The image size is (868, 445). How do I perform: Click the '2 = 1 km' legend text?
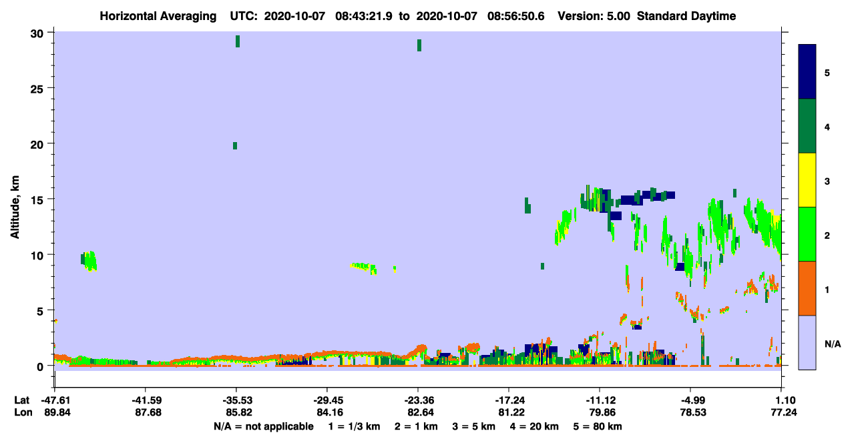[417, 426]
